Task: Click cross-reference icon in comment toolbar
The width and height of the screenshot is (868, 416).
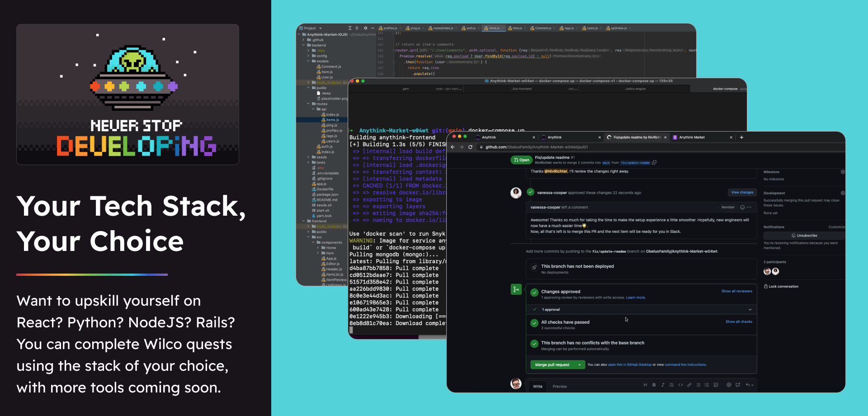Action: 738,385
